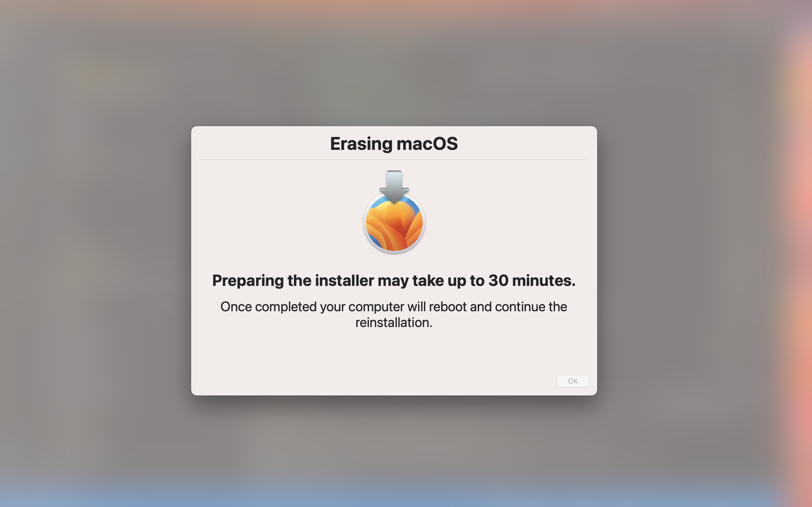Click "30 minutes." in the bold heading

(532, 280)
